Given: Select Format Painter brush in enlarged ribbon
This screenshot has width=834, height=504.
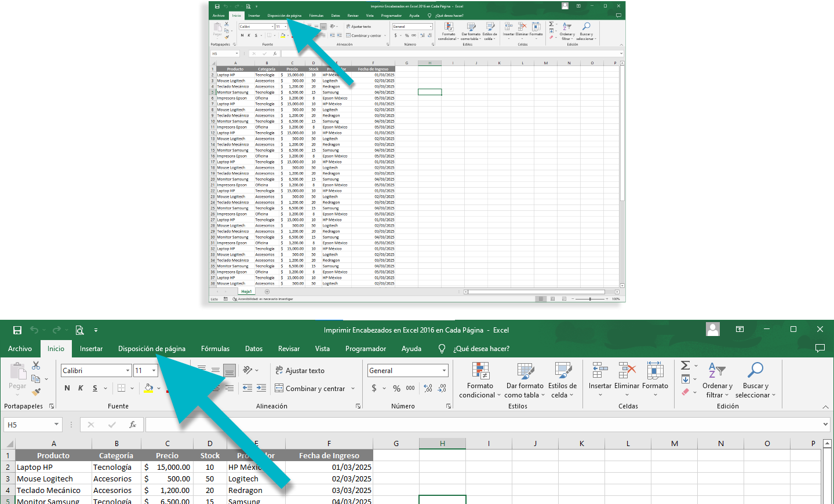Looking at the screenshot, I should click(x=36, y=392).
